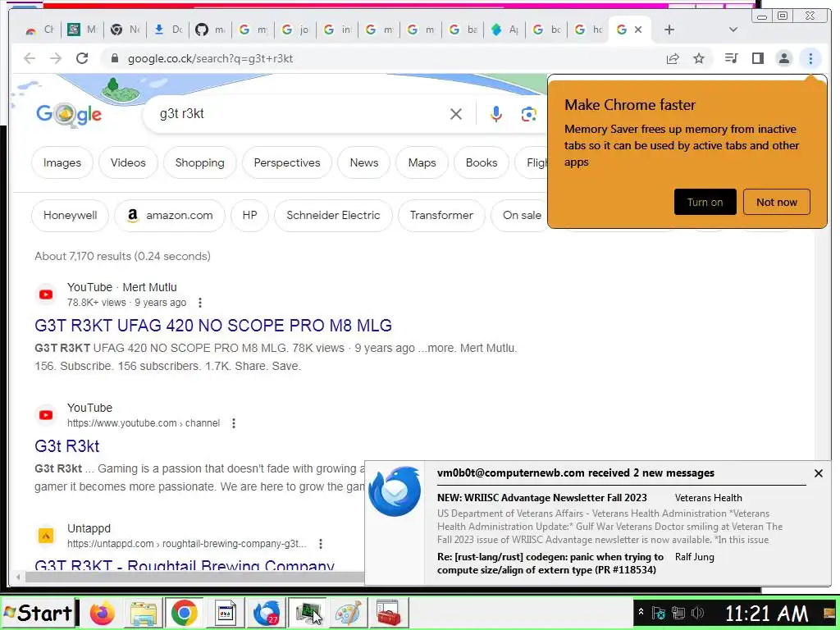Switch to the Downloads browser tab
Viewport: 840px width, 630px height.
coord(168,30)
